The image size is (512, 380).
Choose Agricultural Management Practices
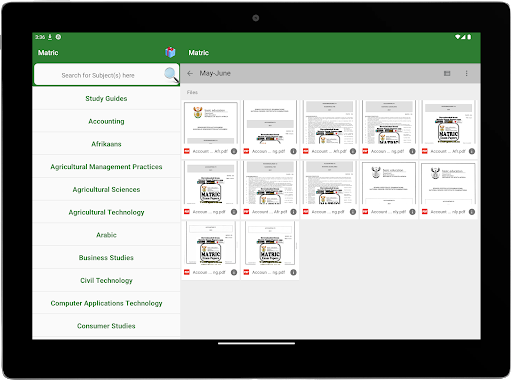click(x=106, y=167)
